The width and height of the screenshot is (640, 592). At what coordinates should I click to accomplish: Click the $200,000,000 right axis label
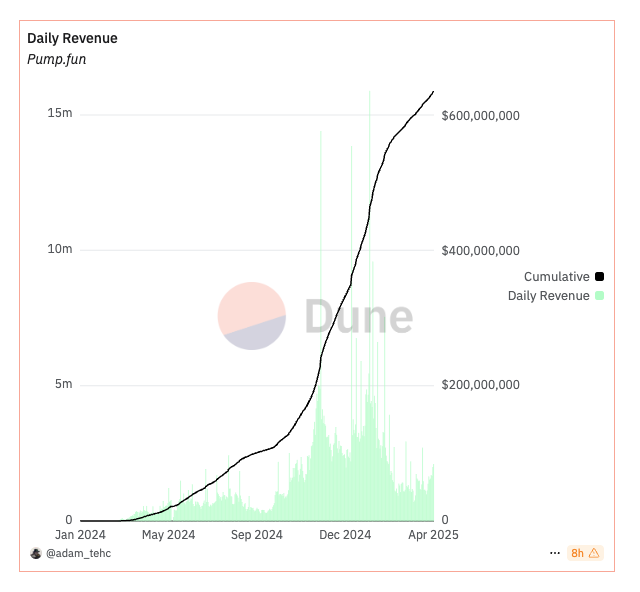tap(480, 385)
